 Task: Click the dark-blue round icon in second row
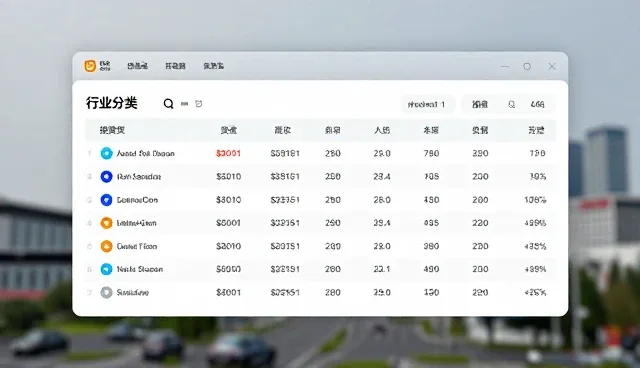click(107, 177)
